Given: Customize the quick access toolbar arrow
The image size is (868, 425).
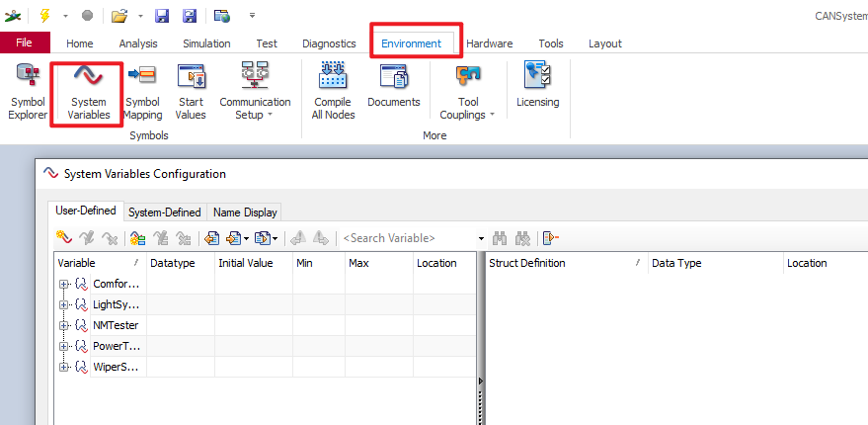Looking at the screenshot, I should point(252,15).
